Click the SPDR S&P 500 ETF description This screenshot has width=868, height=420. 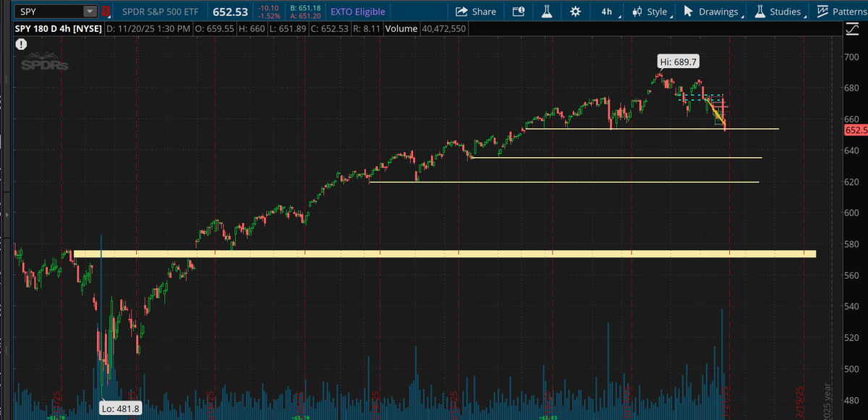(159, 12)
